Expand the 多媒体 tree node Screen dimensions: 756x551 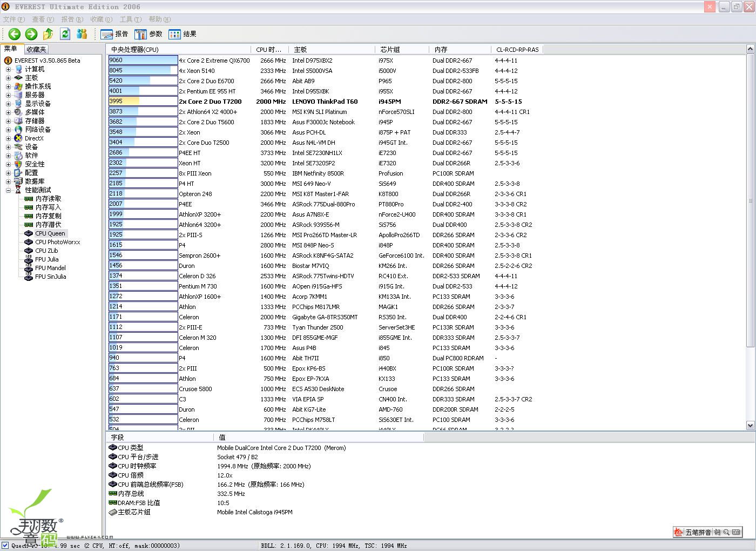tap(8, 112)
